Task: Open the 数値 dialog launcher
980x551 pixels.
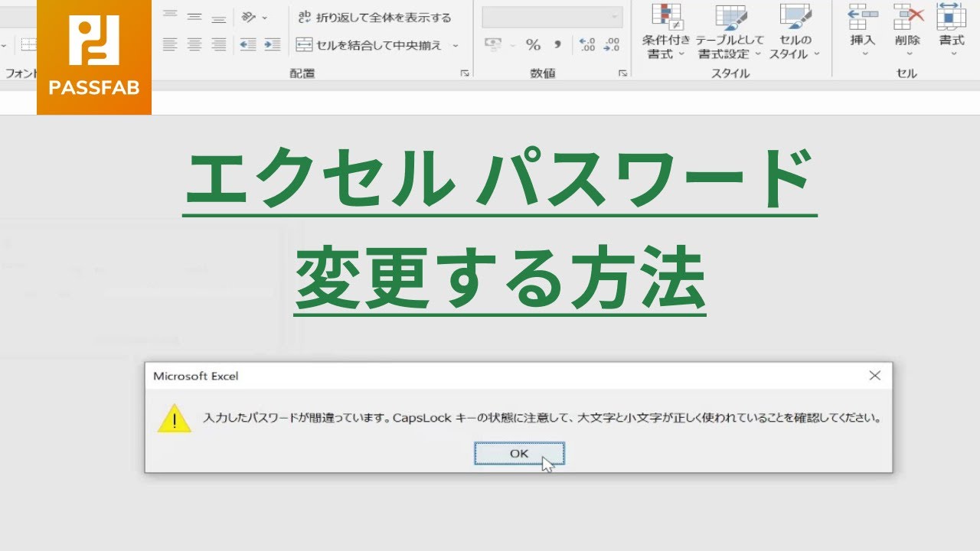Action: click(622, 73)
